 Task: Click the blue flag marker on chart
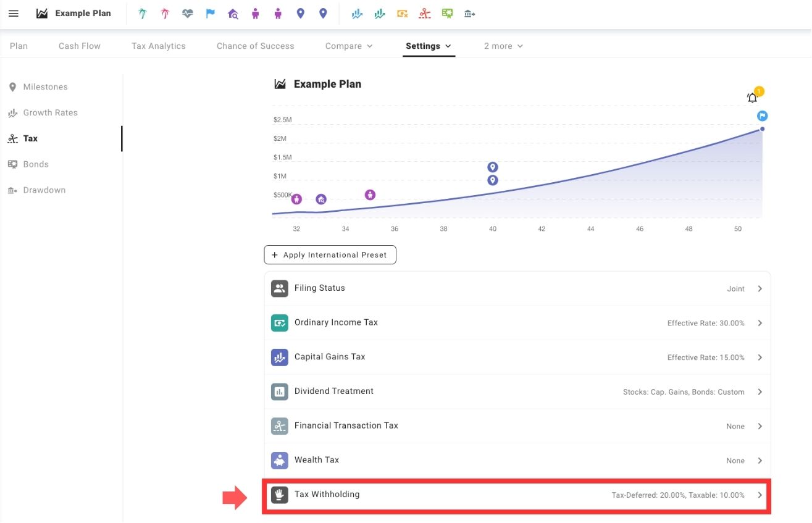pyautogui.click(x=763, y=116)
